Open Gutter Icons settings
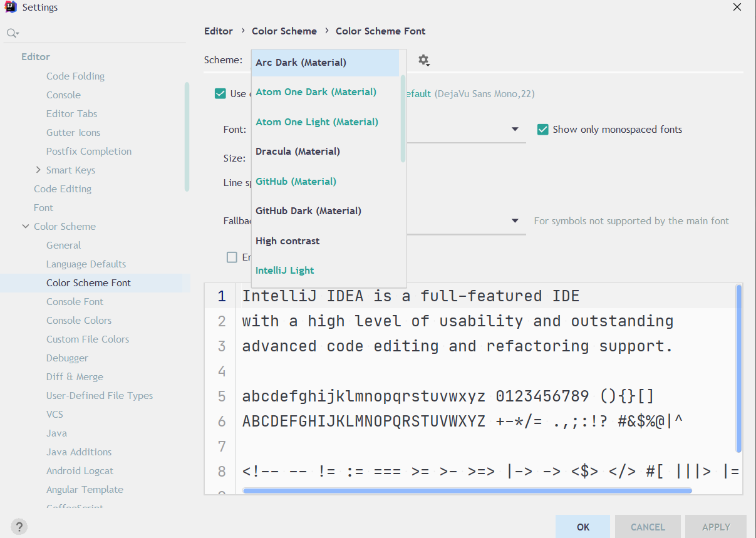Viewport: 756px width, 538px height. (x=73, y=133)
